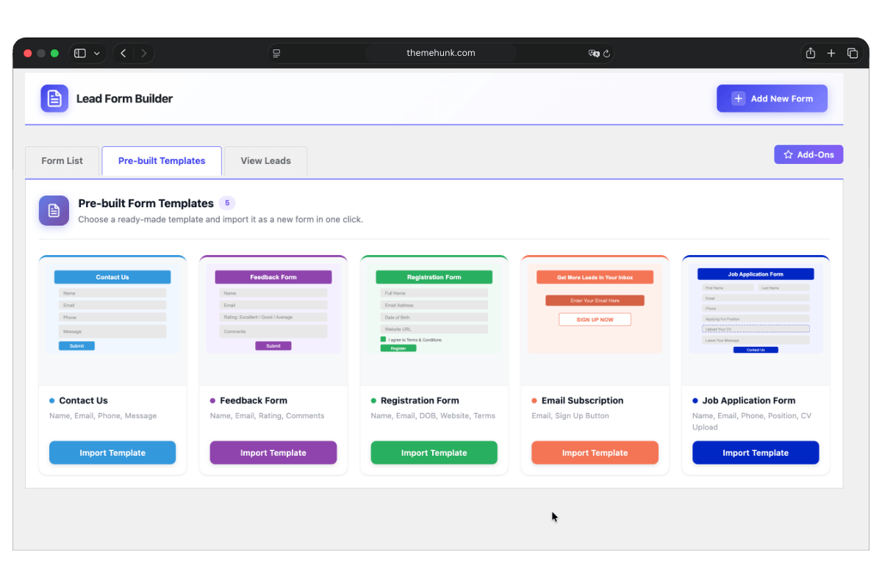
Task: Switch to the Form List tab
Action: tap(62, 161)
